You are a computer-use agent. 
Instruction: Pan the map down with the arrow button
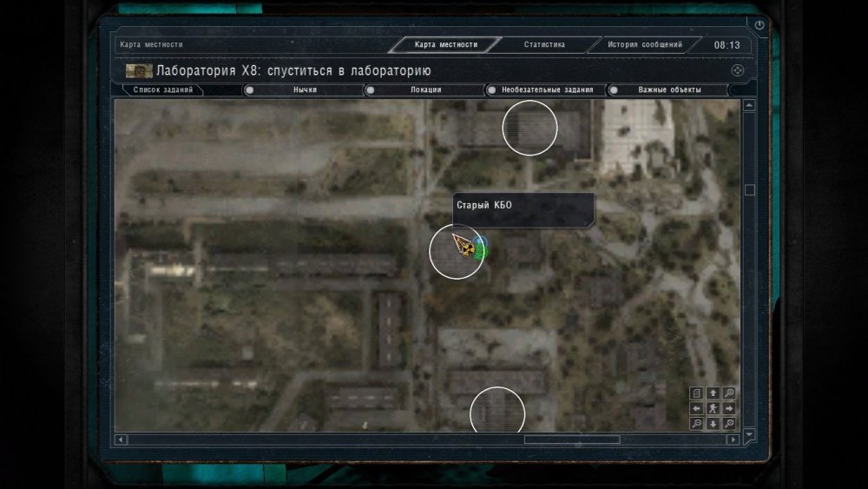click(x=713, y=424)
